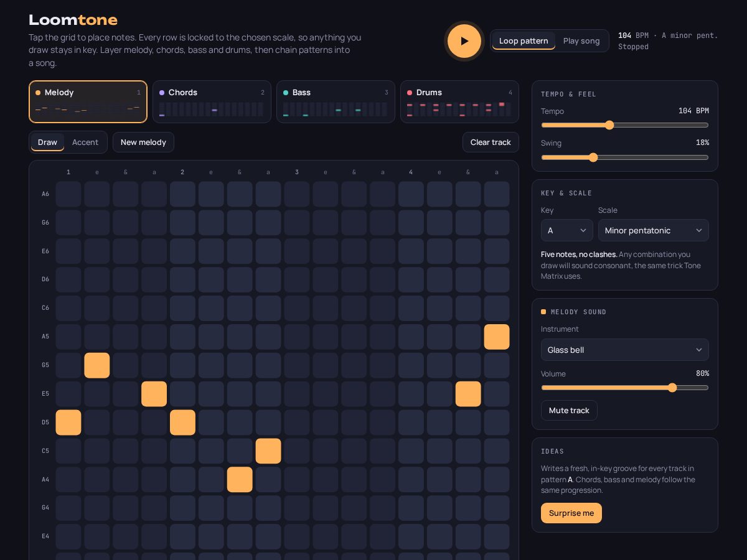Switch to Accent mode

click(85, 142)
